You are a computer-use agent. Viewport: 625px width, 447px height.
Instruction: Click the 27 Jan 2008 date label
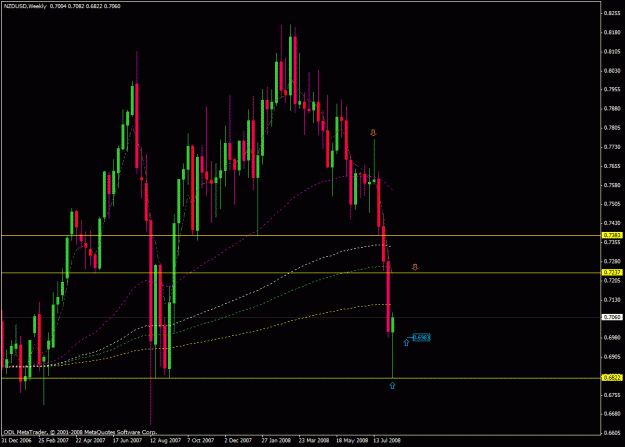click(x=276, y=441)
